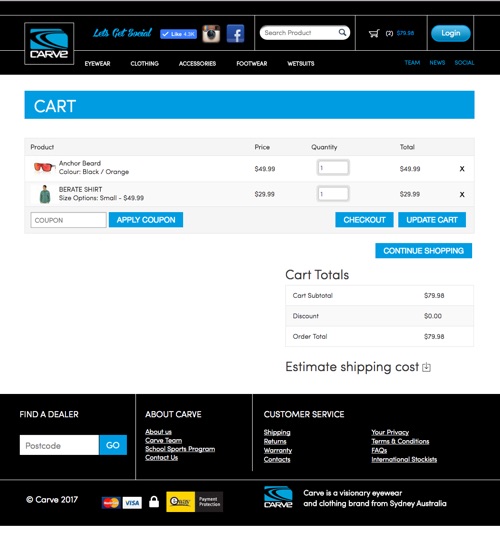Click the BERATE SHIRT product thumbnail

click(45, 194)
